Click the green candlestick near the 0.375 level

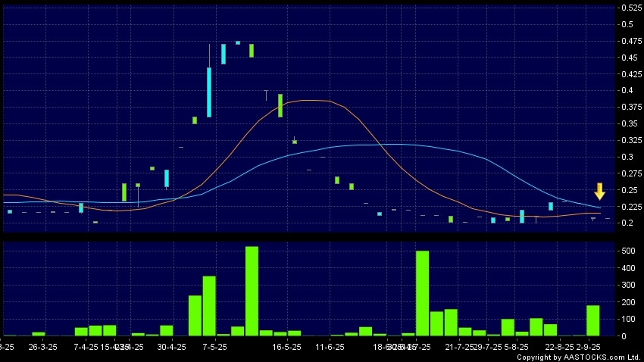click(280, 105)
